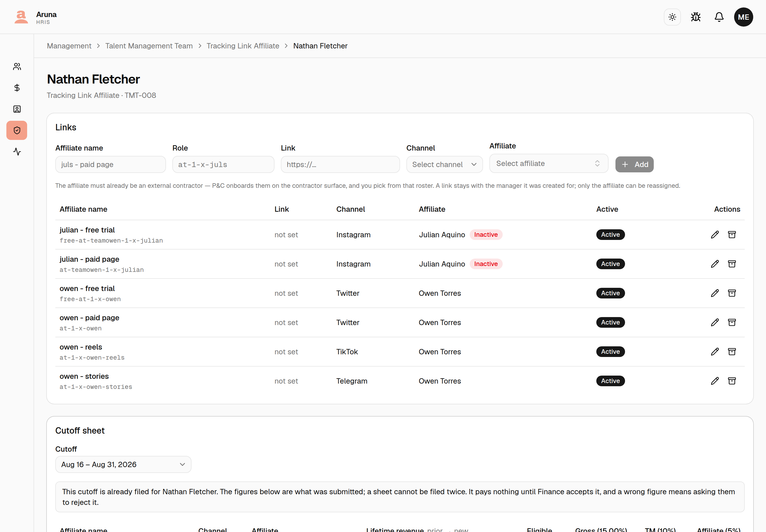Archive the owen - paid page link

tap(732, 322)
